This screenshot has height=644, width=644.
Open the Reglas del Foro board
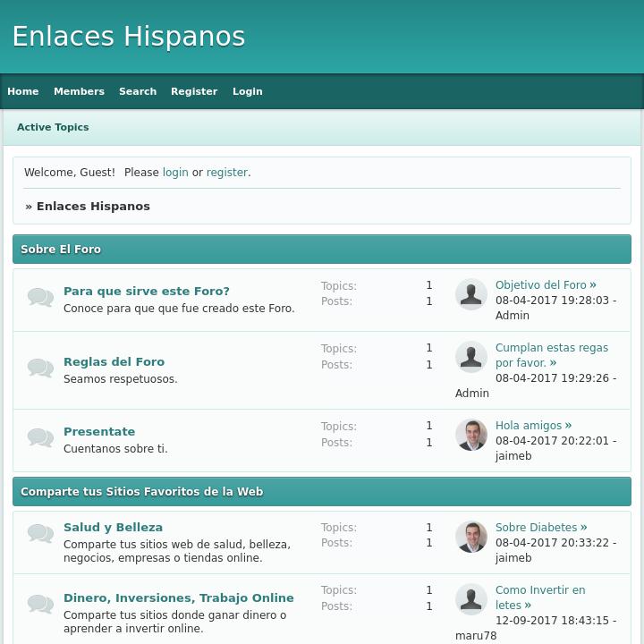point(114,362)
